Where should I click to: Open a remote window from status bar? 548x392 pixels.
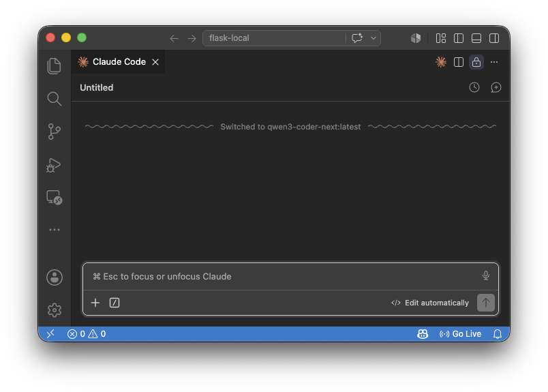coord(50,334)
